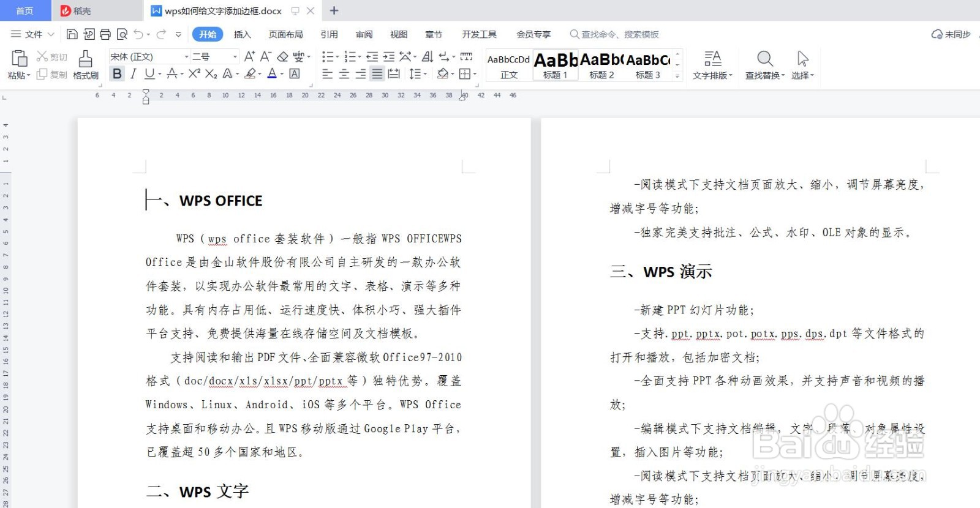Expand the numbered list style arrow
This screenshot has width=980, height=508.
359,57
